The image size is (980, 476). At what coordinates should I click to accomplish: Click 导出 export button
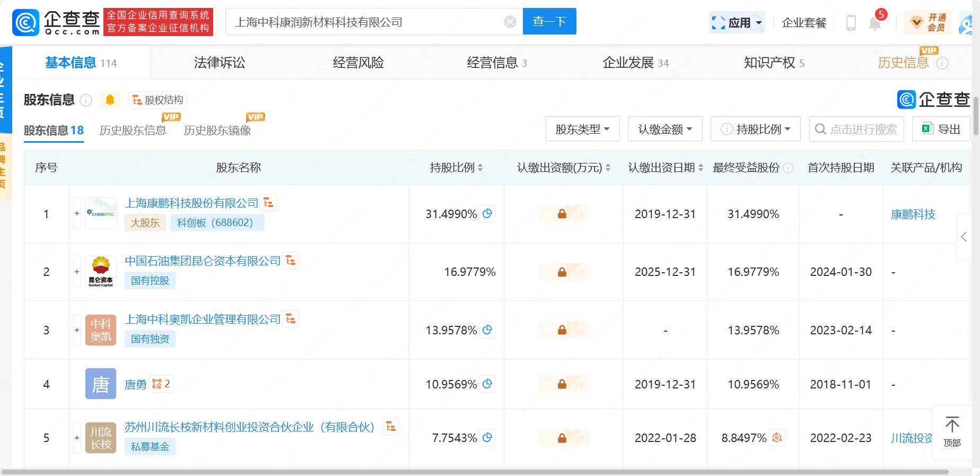pyautogui.click(x=941, y=129)
